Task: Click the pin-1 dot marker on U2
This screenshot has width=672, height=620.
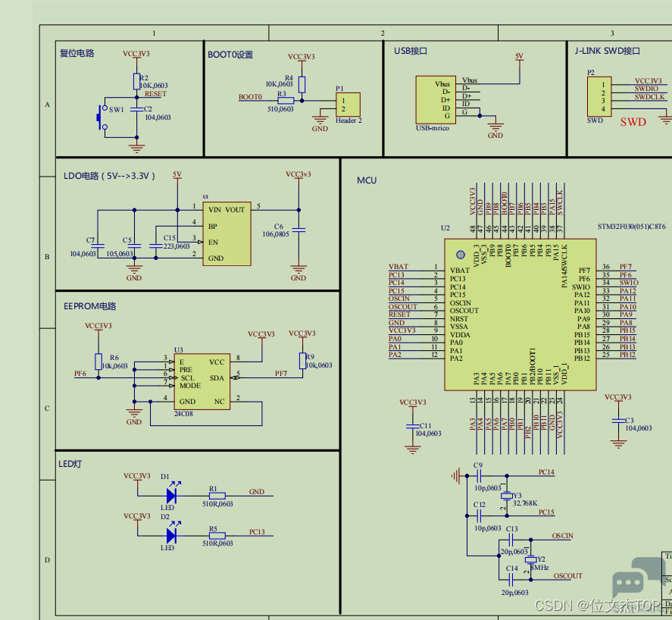Action: coord(461,255)
